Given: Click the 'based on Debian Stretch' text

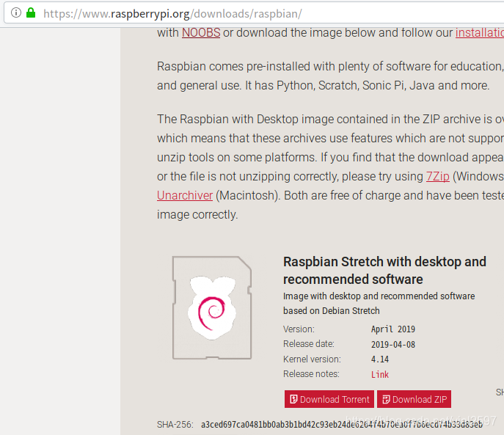Looking at the screenshot, I should pos(332,311).
